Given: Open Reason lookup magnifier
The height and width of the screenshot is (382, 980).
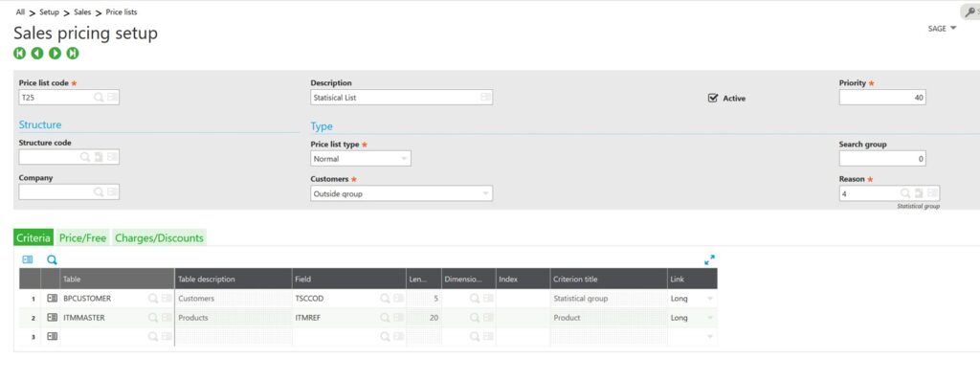Looking at the screenshot, I should click(x=905, y=193).
